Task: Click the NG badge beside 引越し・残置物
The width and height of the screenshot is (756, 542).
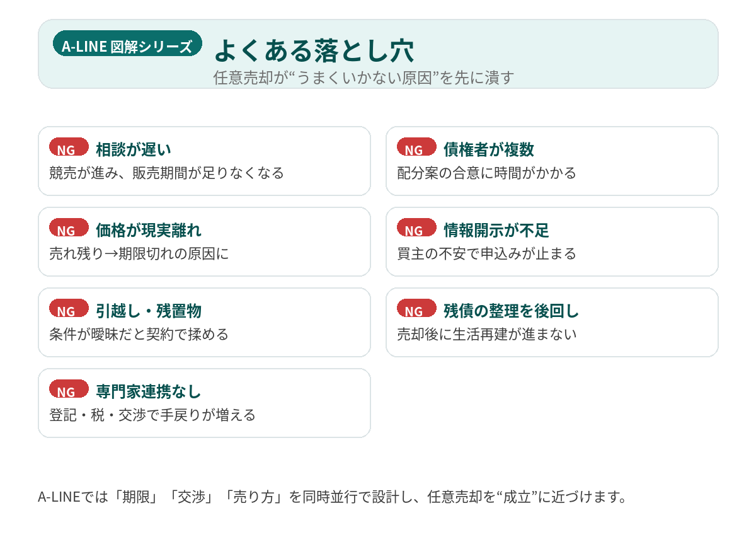Action: pos(69,309)
